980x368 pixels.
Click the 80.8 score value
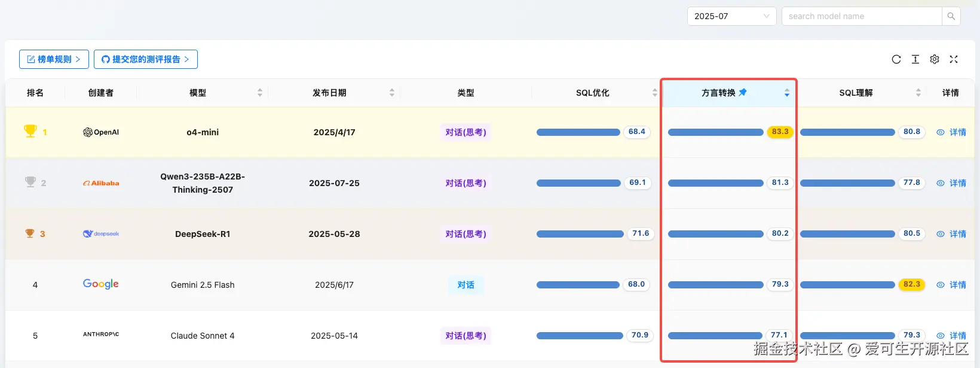912,132
